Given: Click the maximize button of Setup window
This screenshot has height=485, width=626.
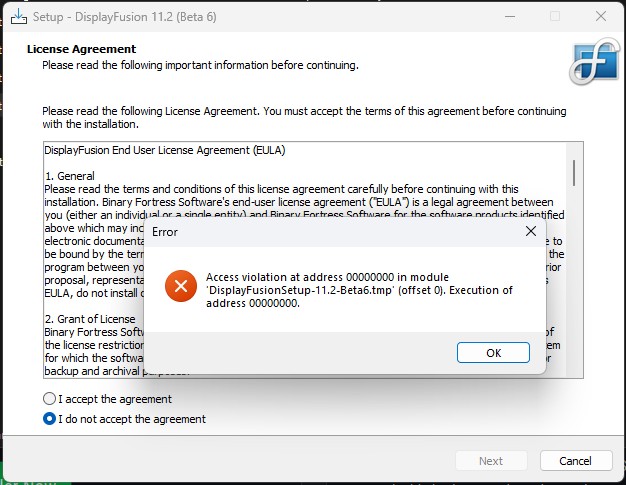Looking at the screenshot, I should coord(554,17).
